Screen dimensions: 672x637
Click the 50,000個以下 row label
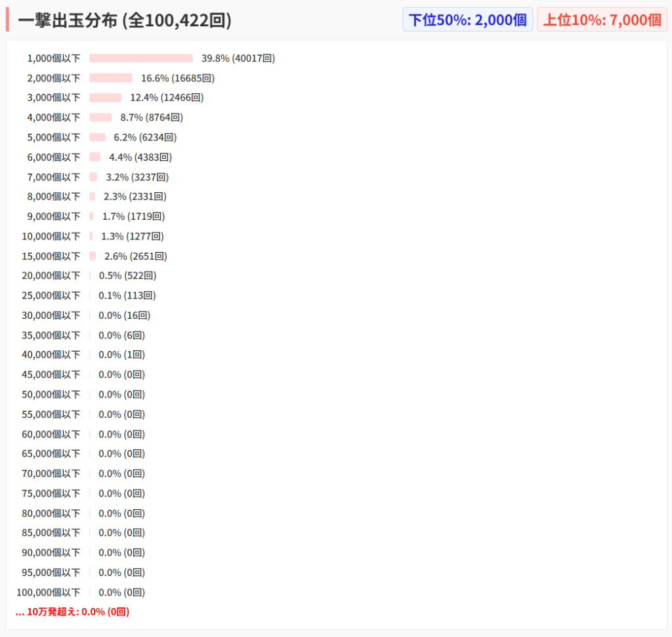(51, 394)
